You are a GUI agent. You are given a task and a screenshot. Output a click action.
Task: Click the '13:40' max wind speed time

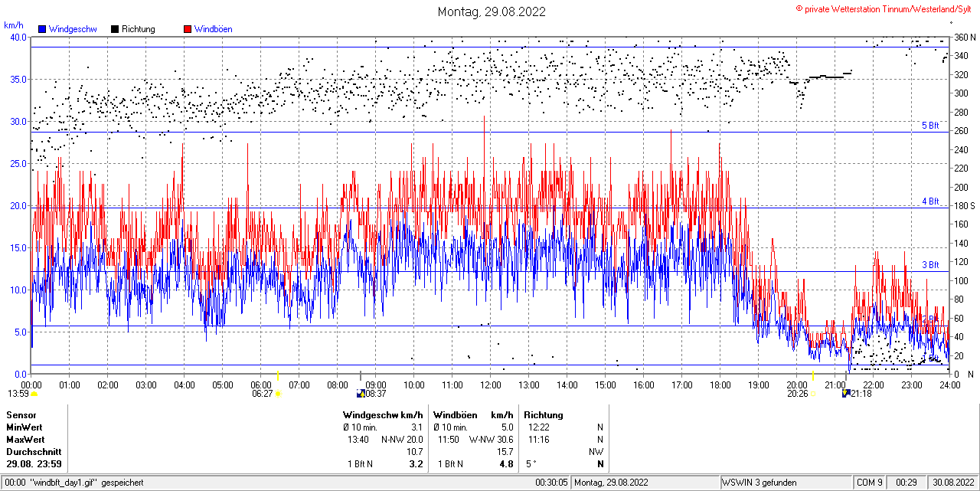coord(358,440)
